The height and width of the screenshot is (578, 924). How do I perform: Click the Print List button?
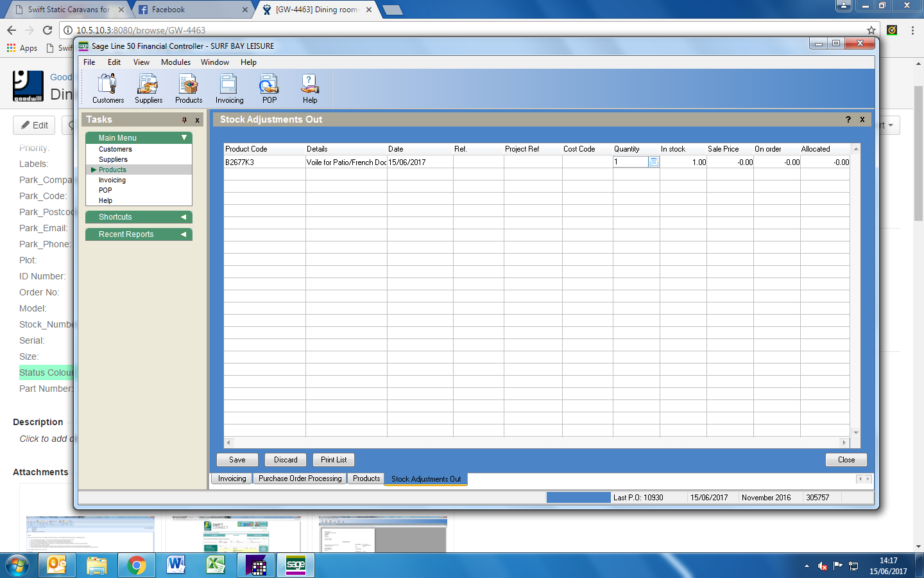(x=334, y=460)
